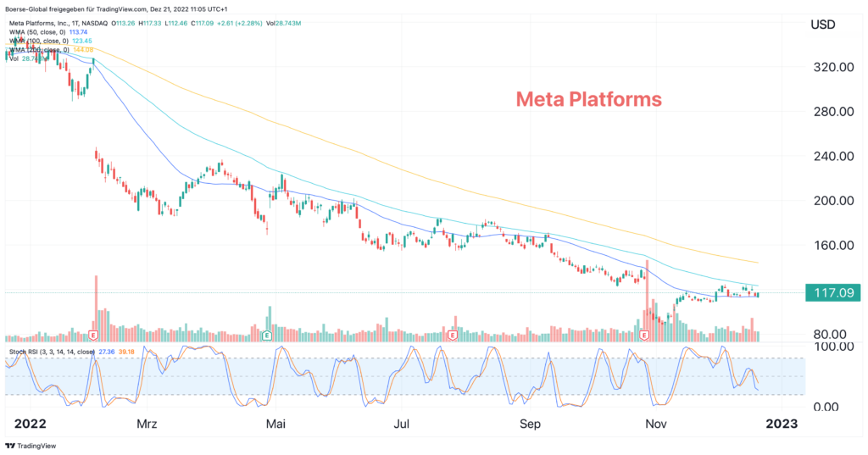Click the Nov label on the time axis

[656, 424]
